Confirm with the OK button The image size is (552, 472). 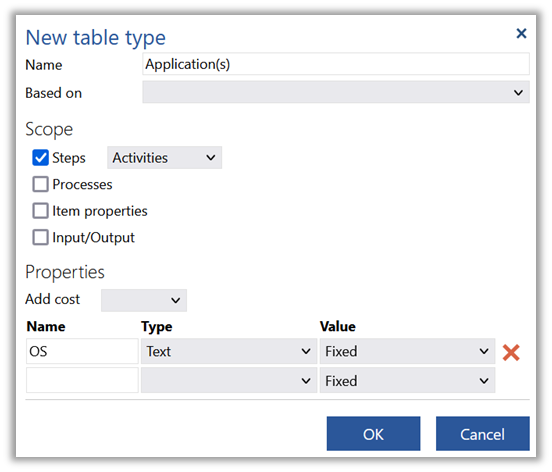click(373, 434)
